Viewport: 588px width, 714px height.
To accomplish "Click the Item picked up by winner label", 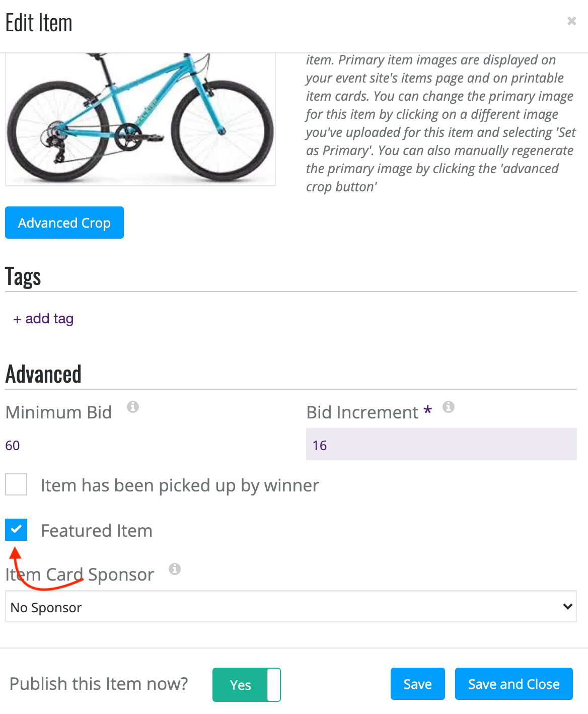I will pyautogui.click(x=180, y=485).
